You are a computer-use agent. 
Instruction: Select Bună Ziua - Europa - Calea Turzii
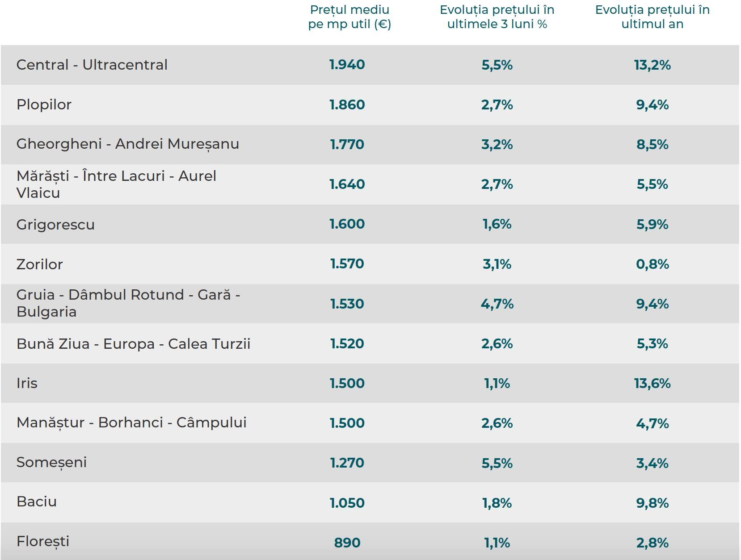point(133,343)
